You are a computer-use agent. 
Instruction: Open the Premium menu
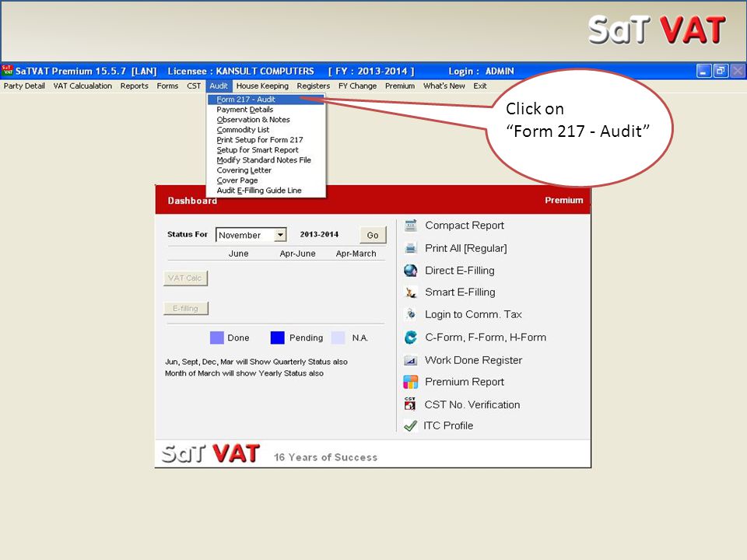click(x=400, y=86)
